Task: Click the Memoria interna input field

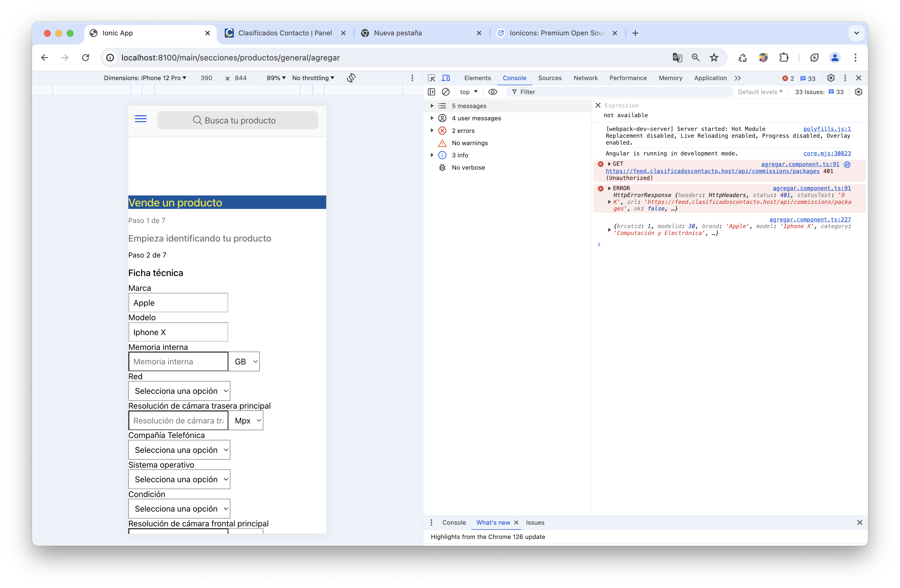Action: pyautogui.click(x=178, y=362)
